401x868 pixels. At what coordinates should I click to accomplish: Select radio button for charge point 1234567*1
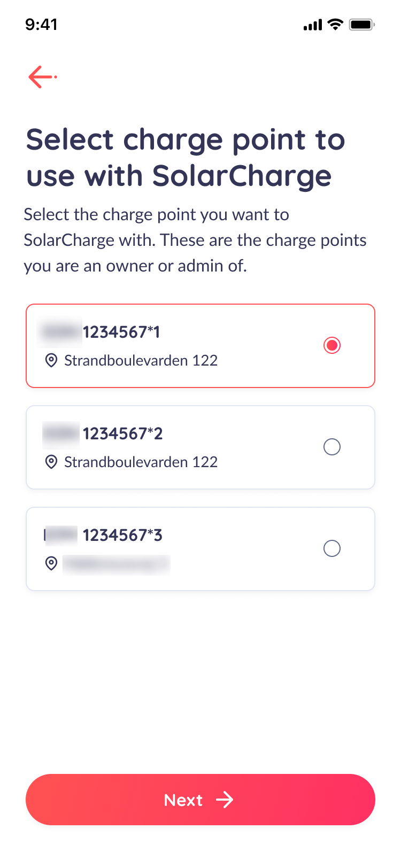point(332,345)
